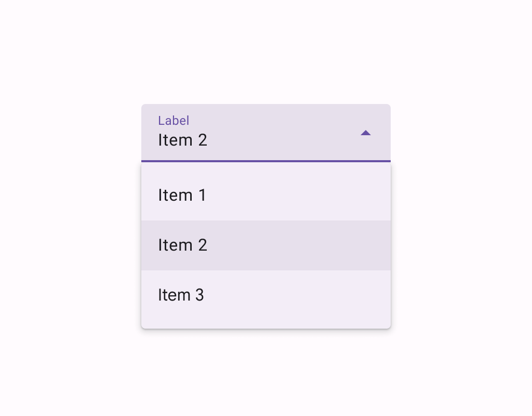Click the purple collapse arrow icon

365,133
